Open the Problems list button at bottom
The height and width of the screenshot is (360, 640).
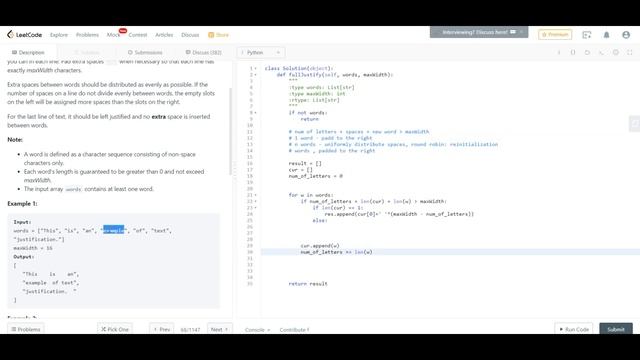pyautogui.click(x=26, y=329)
